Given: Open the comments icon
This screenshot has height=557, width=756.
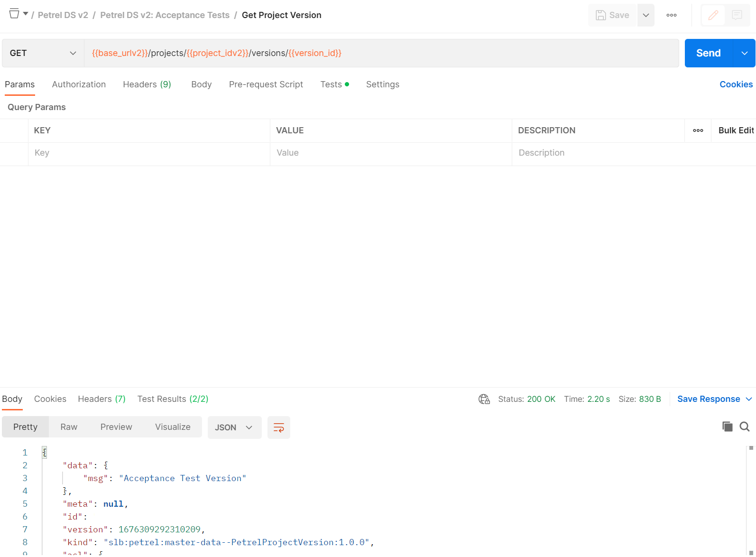Looking at the screenshot, I should [737, 15].
